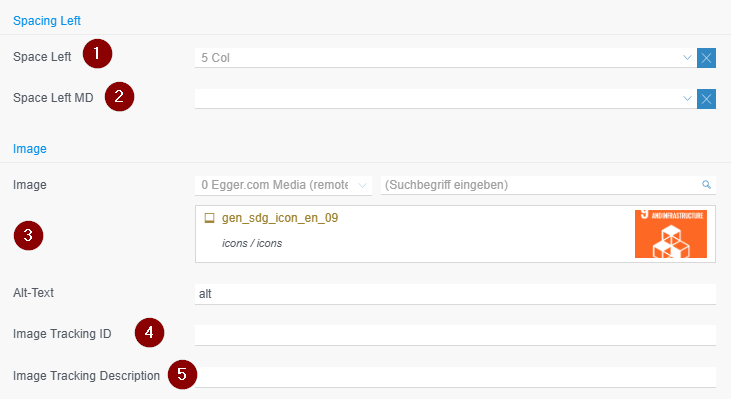Click the red number 5 annotation marker

[182, 374]
